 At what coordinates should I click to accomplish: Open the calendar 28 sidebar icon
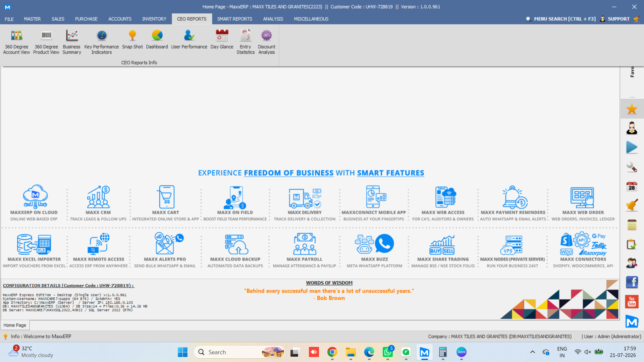click(632, 186)
